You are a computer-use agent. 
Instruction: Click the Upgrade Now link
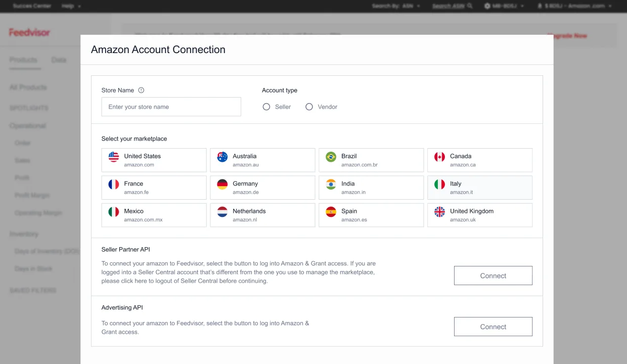coord(567,36)
